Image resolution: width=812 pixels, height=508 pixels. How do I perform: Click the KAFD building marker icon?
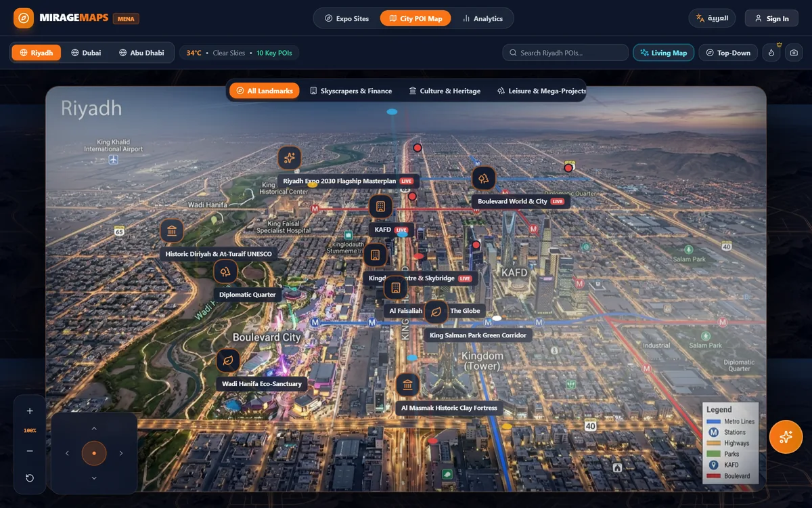click(x=380, y=207)
